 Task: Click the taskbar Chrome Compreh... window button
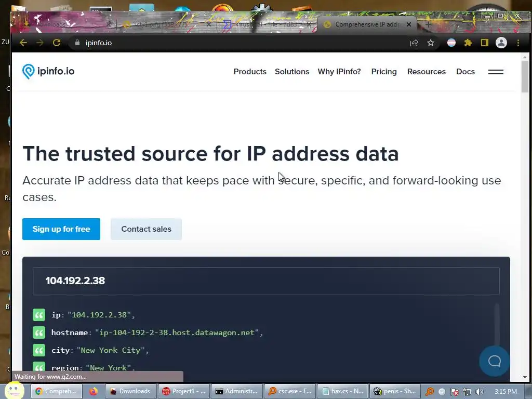[x=57, y=391]
